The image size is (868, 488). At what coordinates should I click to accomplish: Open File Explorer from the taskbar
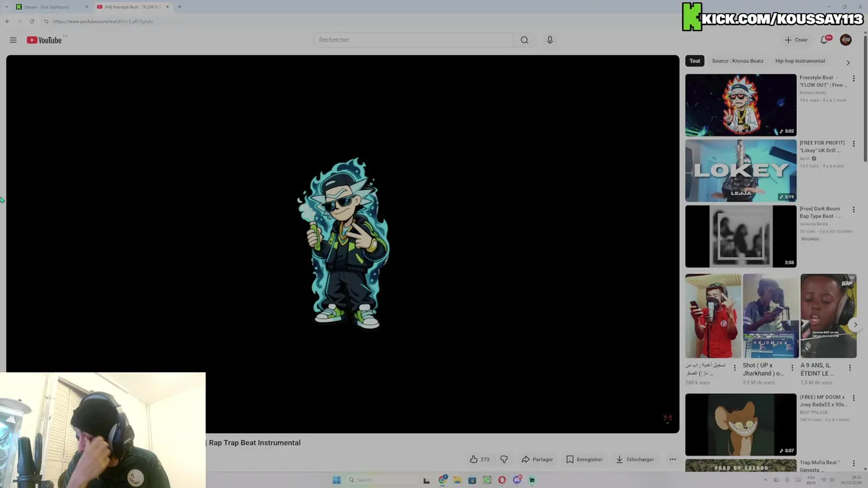tap(457, 480)
